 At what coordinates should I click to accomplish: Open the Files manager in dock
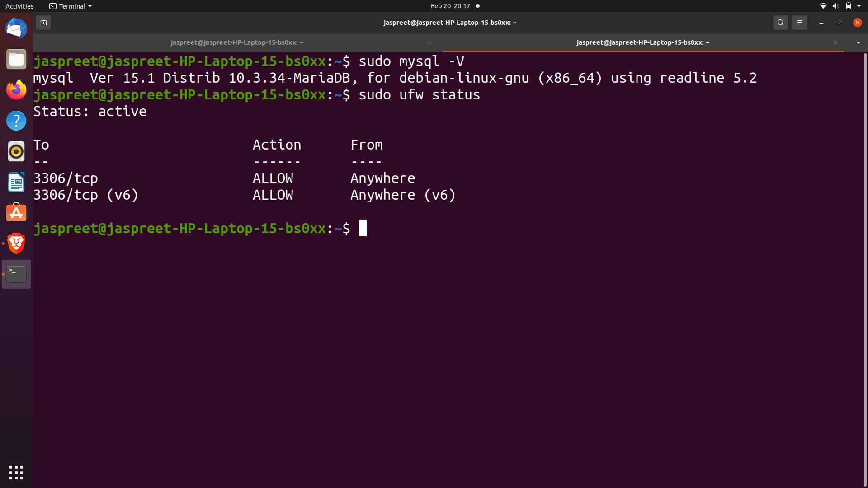pos(16,60)
